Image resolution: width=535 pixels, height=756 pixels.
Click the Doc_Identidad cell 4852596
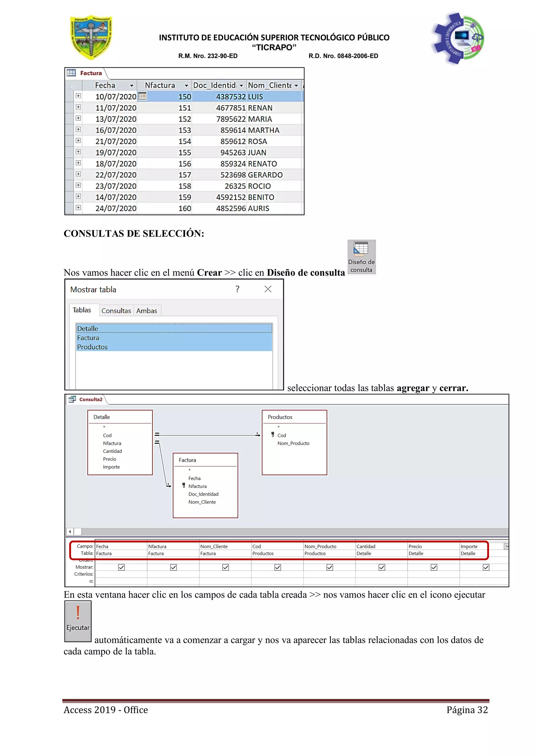219,208
